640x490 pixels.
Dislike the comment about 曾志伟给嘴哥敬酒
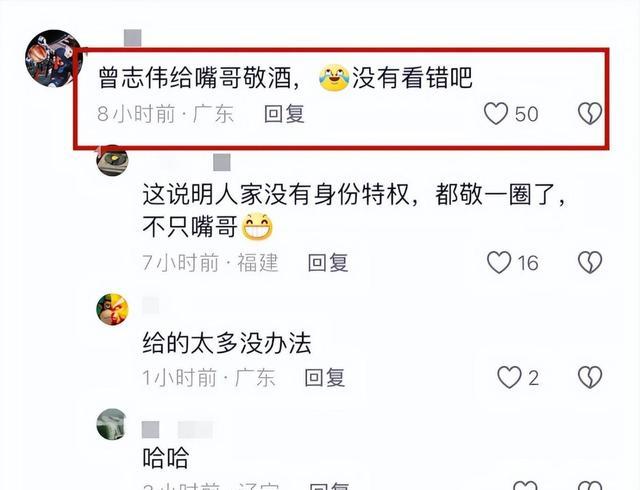click(x=590, y=114)
